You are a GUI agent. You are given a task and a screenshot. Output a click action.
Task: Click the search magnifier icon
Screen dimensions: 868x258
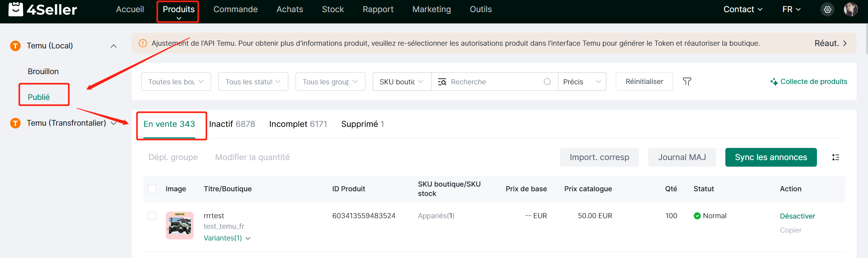click(547, 82)
